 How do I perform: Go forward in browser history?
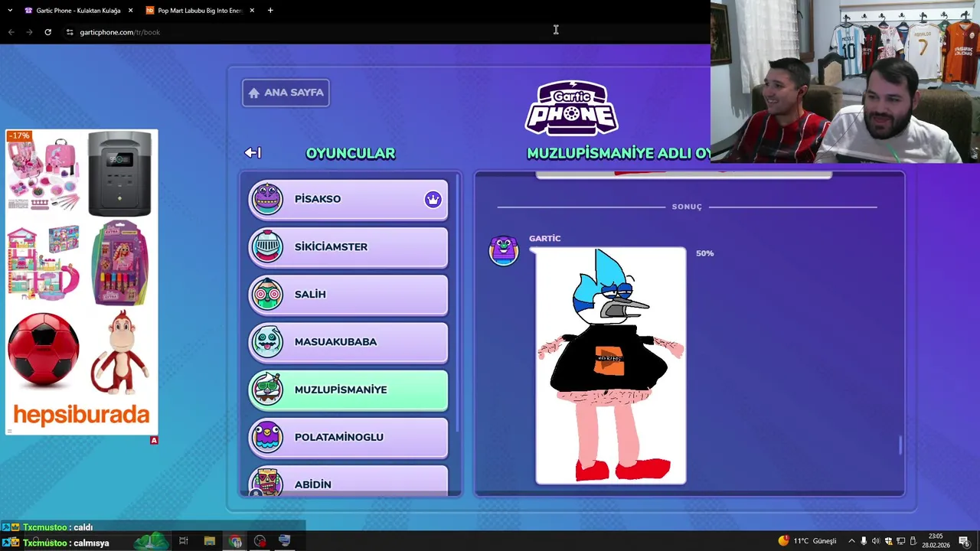click(x=29, y=32)
